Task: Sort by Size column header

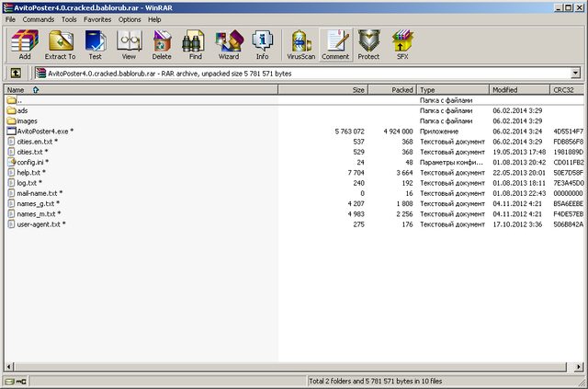Action: pos(323,90)
